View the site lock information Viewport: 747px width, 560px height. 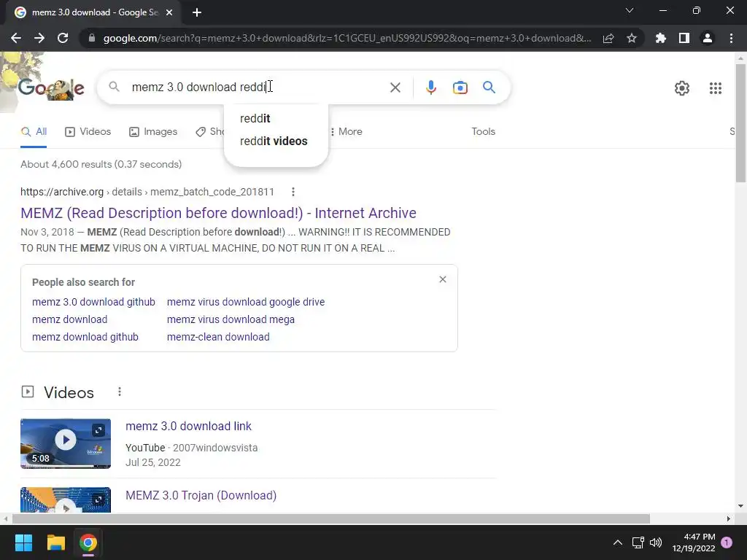92,38
